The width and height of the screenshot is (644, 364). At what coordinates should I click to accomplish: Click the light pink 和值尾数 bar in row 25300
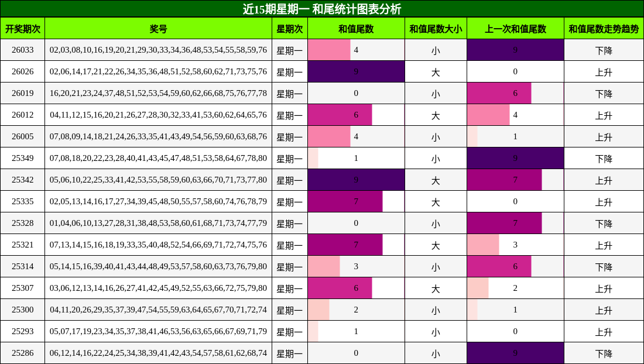coord(318,310)
